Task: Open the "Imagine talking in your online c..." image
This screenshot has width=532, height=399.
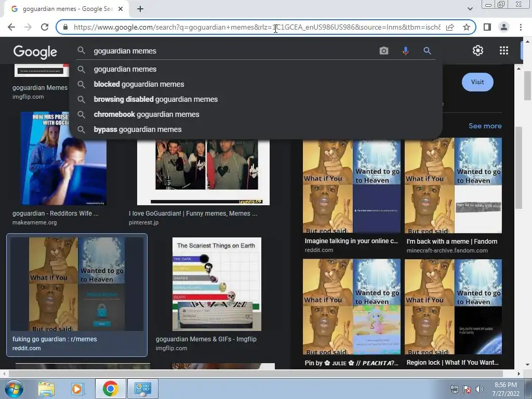Action: pyautogui.click(x=352, y=185)
